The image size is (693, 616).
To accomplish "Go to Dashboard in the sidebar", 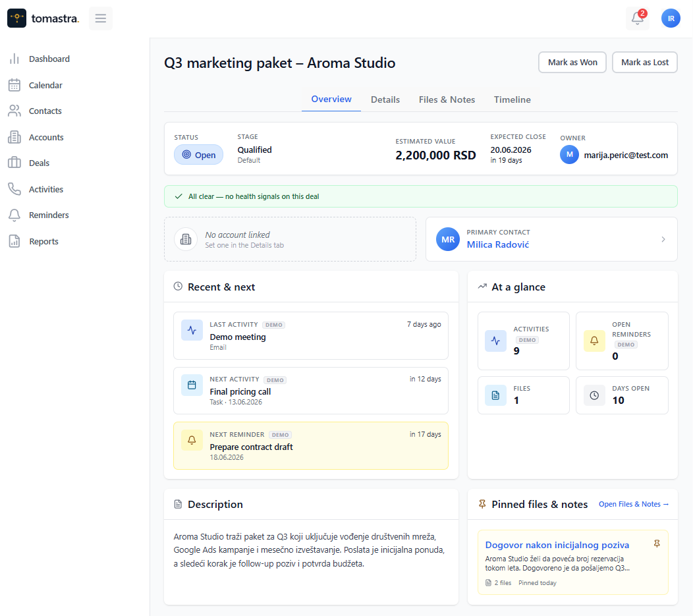I will click(49, 59).
